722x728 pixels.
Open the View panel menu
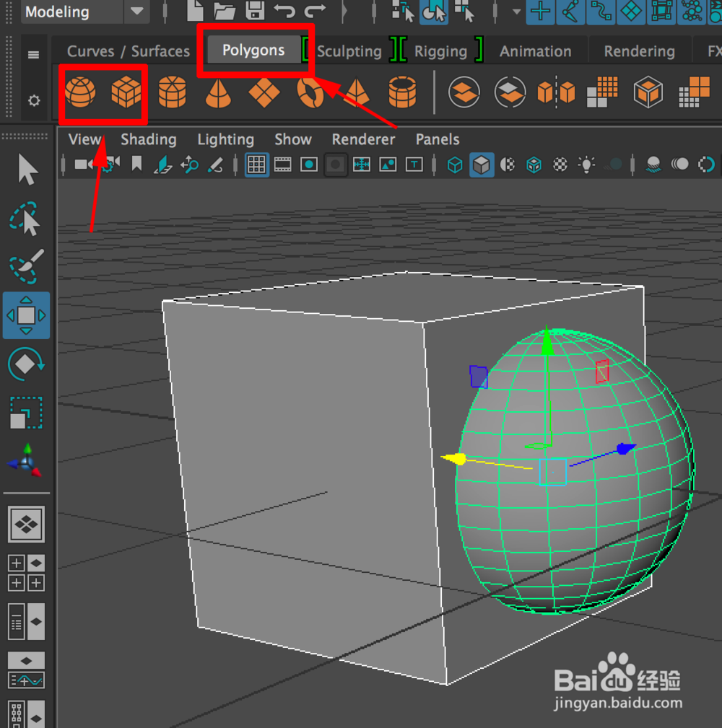click(x=85, y=139)
